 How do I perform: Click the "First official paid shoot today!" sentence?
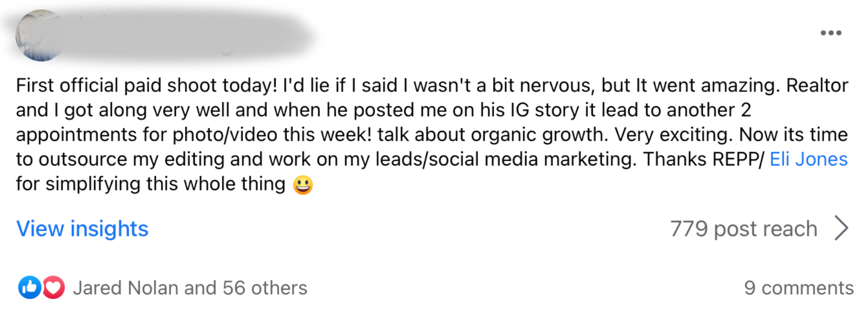146,86
